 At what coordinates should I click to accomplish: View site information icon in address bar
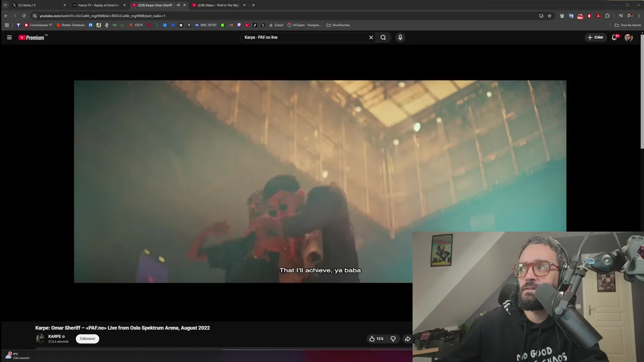(x=35, y=16)
